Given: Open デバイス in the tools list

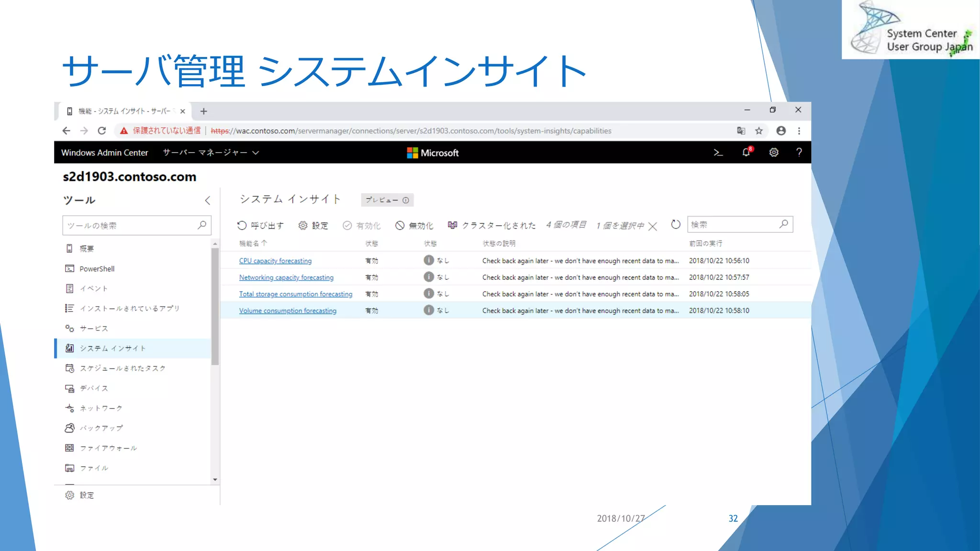Looking at the screenshot, I should click(132, 388).
